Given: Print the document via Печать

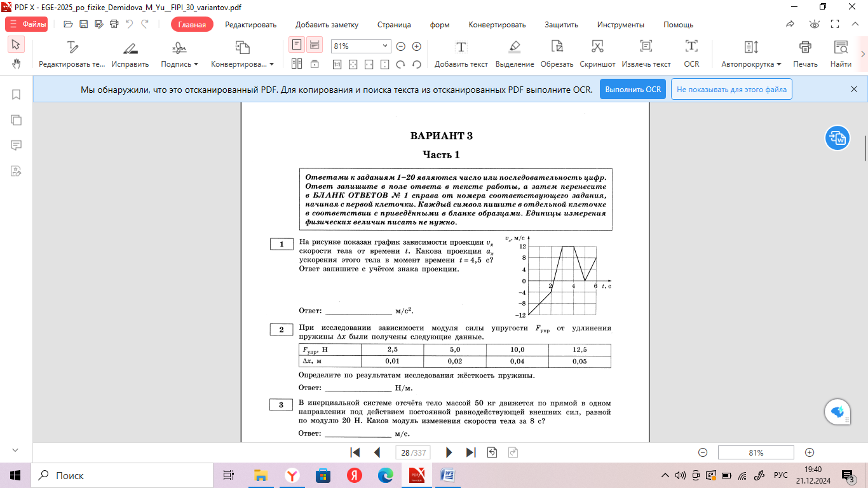Looking at the screenshot, I should (805, 54).
